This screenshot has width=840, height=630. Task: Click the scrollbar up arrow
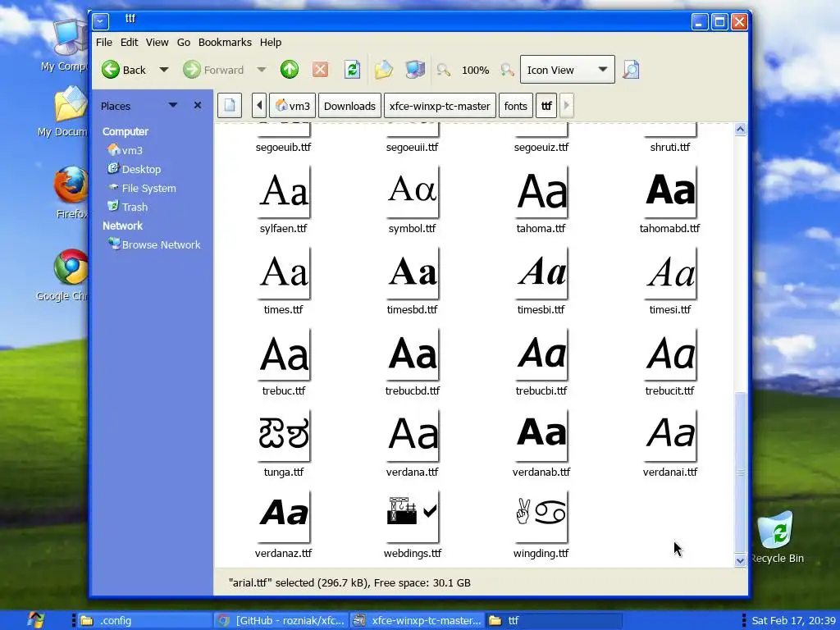(740, 129)
